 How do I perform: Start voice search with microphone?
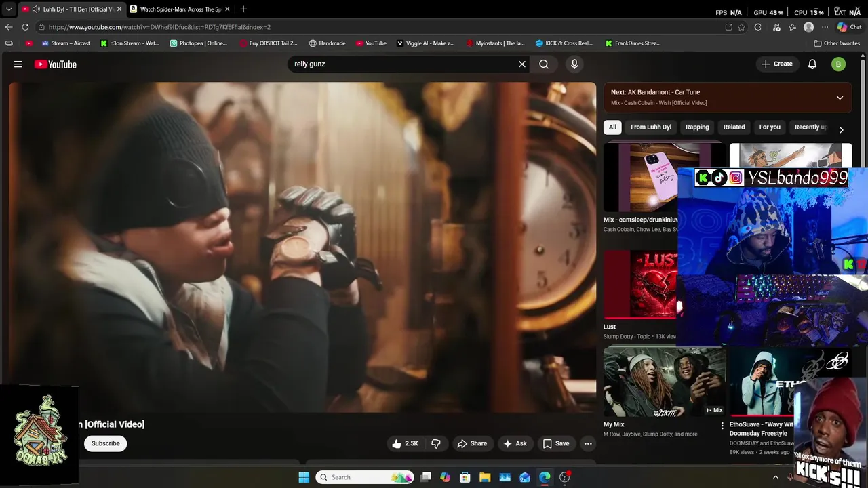[574, 64]
